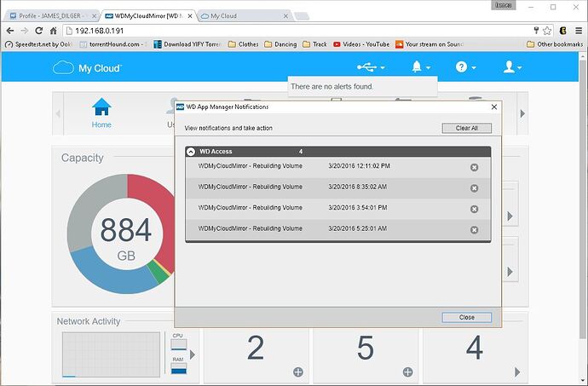The image size is (588, 386).
Task: Select the WDMyCloudMirror browser tab
Action: point(147,15)
